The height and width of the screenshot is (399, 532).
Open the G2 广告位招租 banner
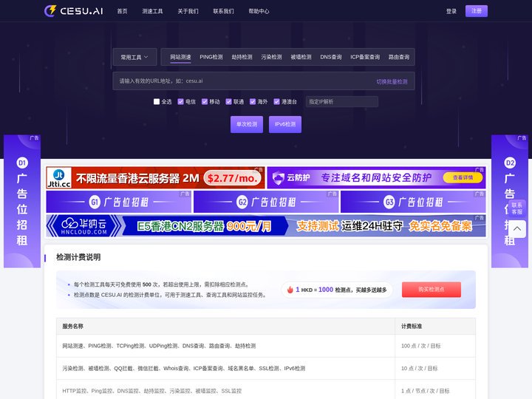pyautogui.click(x=266, y=202)
